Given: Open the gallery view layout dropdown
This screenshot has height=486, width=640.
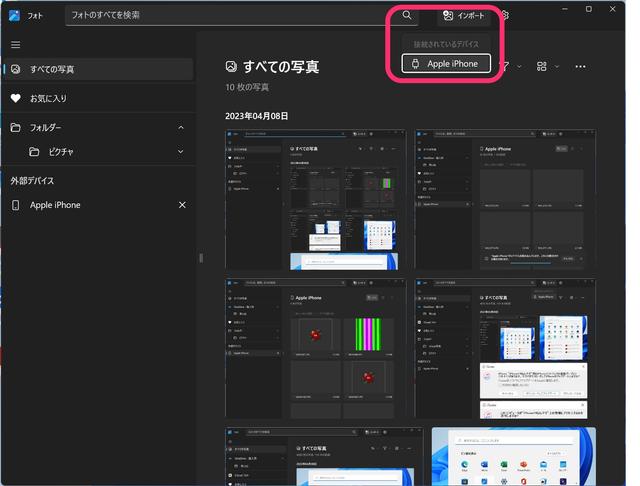Looking at the screenshot, I should point(546,66).
